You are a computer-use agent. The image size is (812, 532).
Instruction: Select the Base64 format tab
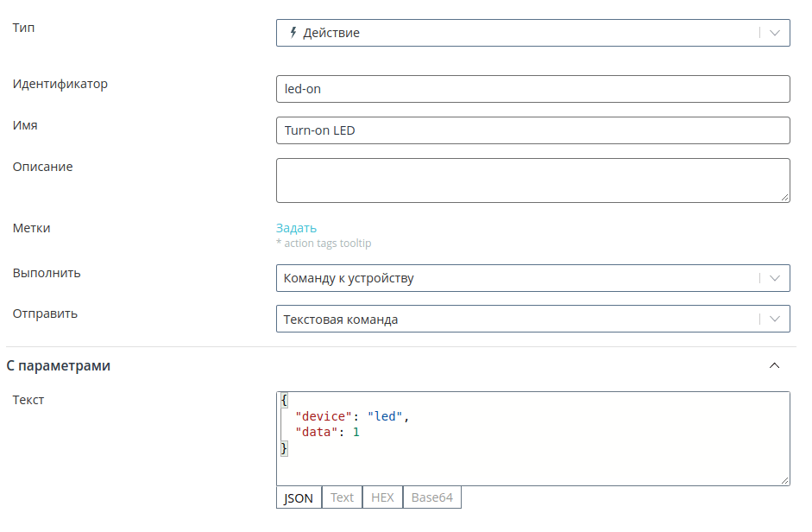coord(432,497)
